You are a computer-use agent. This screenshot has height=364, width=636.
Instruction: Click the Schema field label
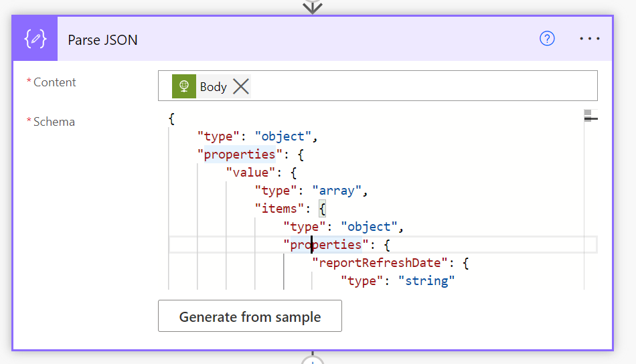point(54,122)
